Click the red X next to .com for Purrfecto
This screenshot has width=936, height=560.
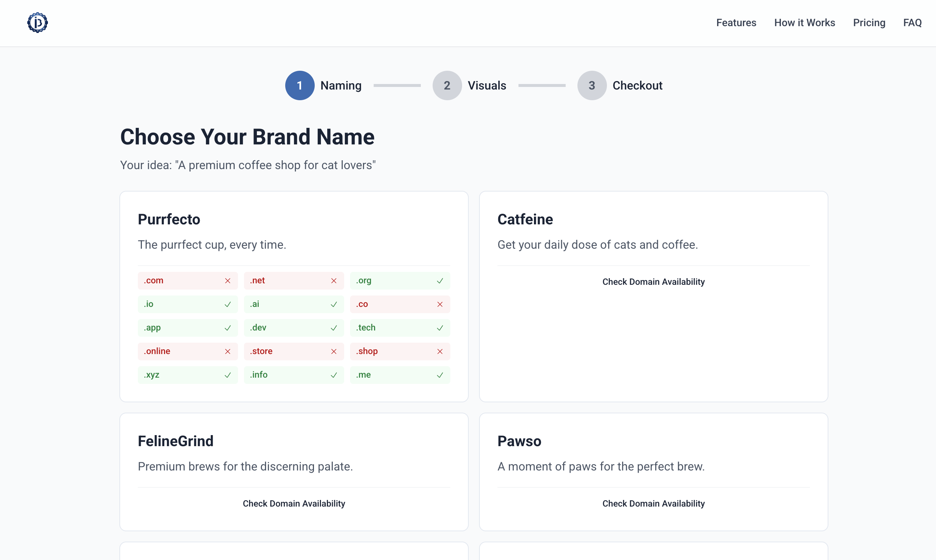click(x=228, y=281)
